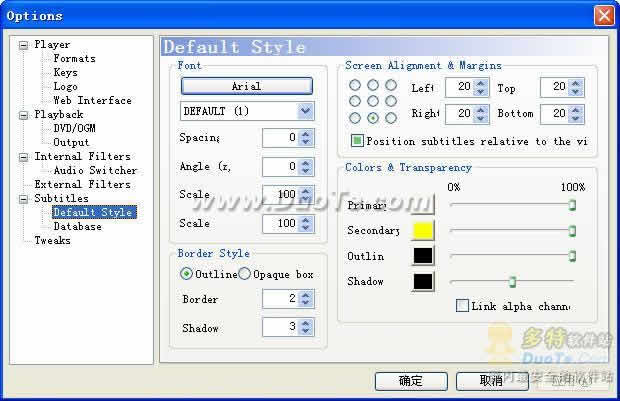Image resolution: width=620 pixels, height=401 pixels.
Task: Click the Outline transparency slider handle
Action: tap(572, 256)
